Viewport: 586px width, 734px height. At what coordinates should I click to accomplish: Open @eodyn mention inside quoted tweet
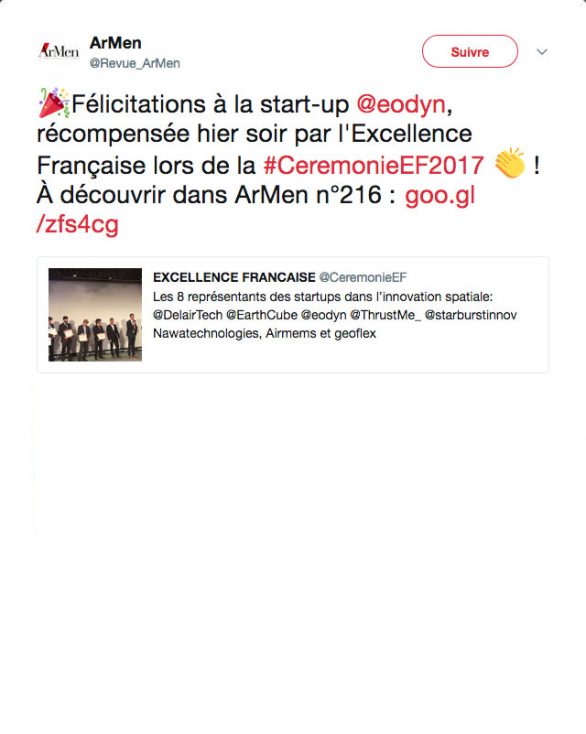pos(323,315)
